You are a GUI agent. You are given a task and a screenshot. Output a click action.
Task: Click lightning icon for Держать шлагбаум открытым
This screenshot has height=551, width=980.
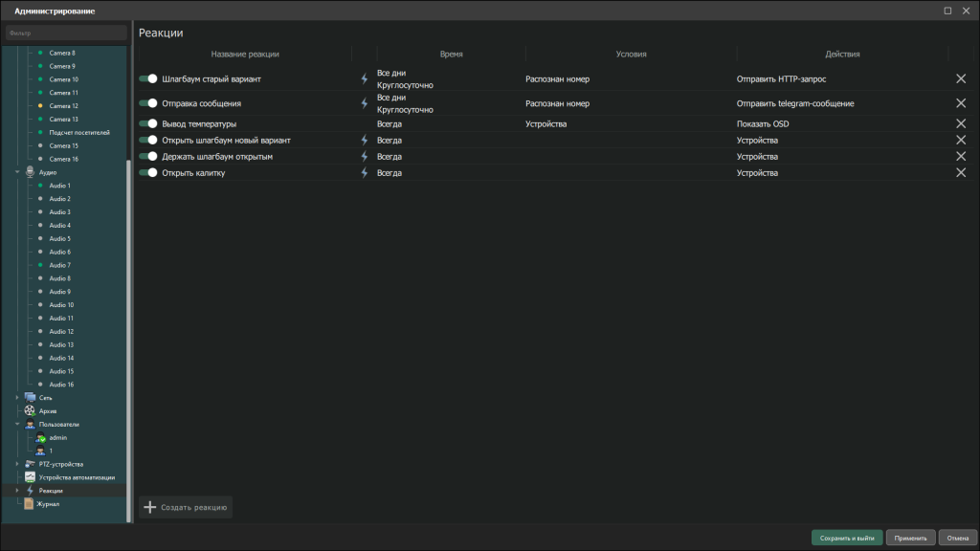pyautogui.click(x=365, y=156)
